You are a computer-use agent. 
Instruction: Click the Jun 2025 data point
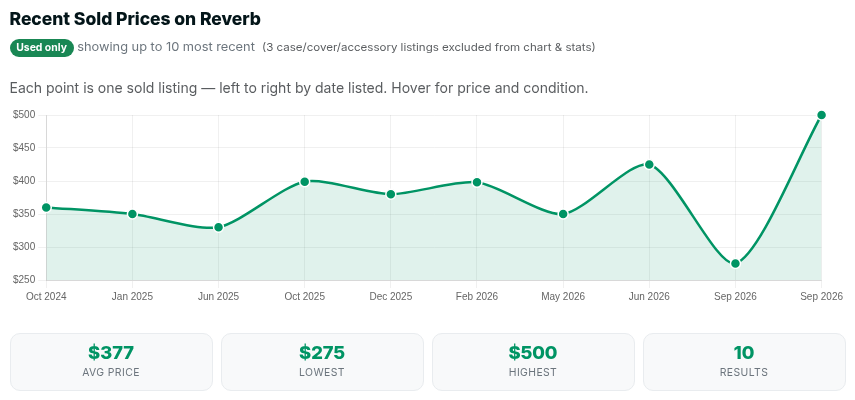[x=218, y=227]
